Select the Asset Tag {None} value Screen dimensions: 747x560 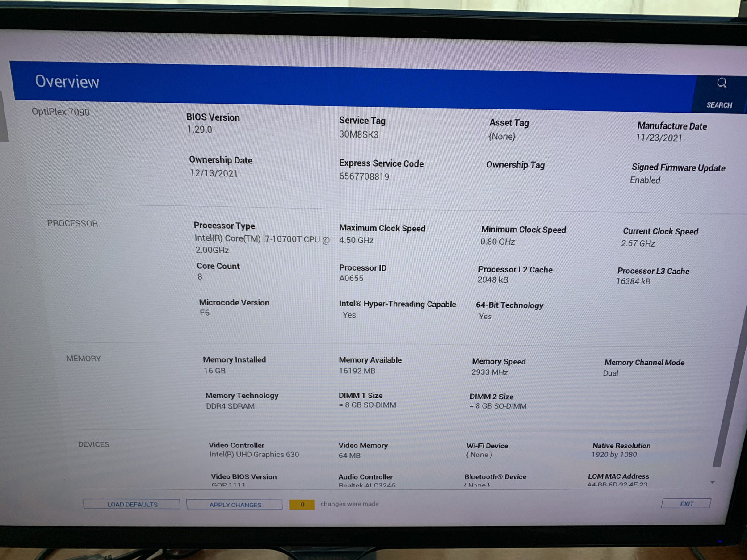(502, 136)
